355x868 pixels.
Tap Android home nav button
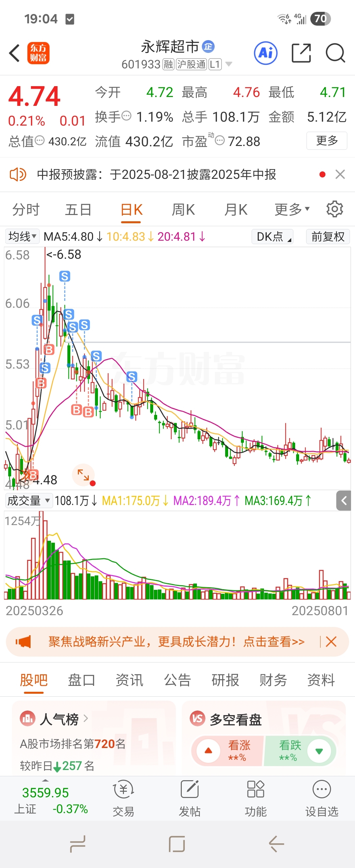tap(177, 844)
